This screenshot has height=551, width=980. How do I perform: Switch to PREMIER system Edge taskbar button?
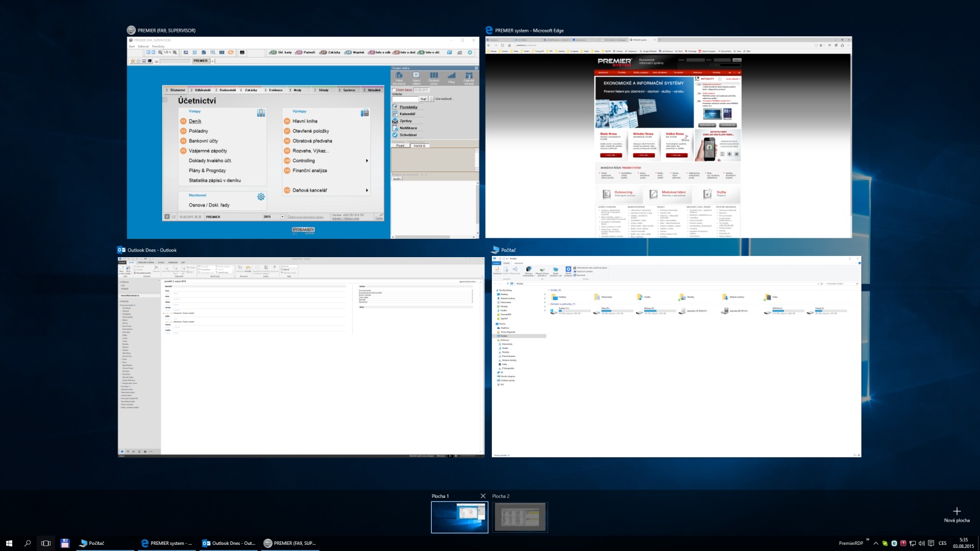pos(167,543)
